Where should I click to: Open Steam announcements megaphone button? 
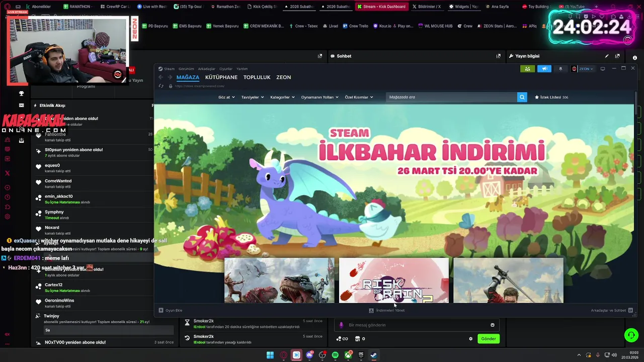[x=544, y=69]
